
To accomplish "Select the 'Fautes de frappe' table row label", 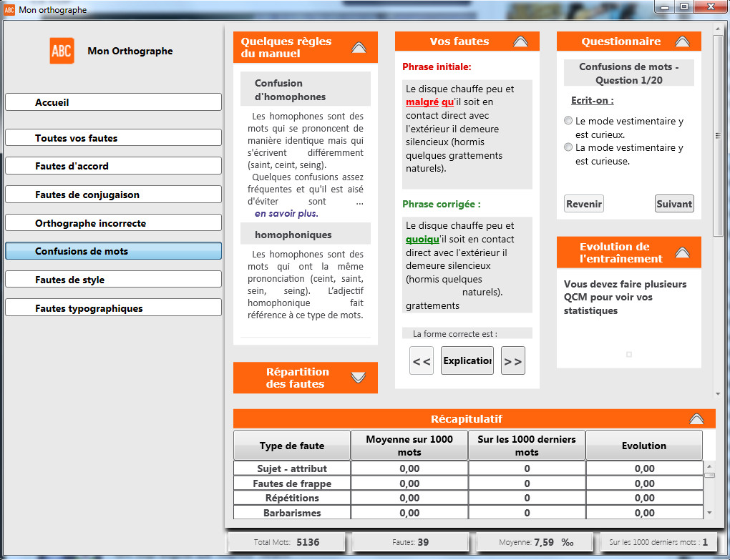I will click(292, 483).
